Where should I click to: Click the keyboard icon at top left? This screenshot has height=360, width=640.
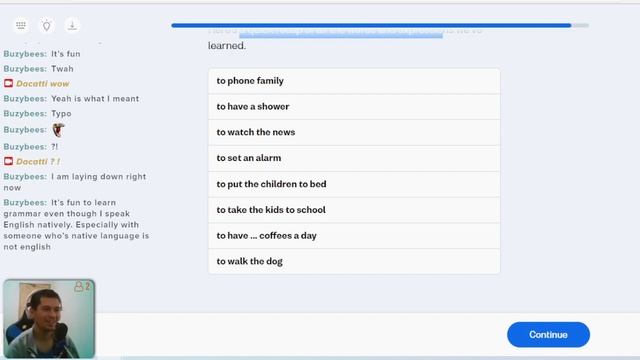[x=21, y=25]
